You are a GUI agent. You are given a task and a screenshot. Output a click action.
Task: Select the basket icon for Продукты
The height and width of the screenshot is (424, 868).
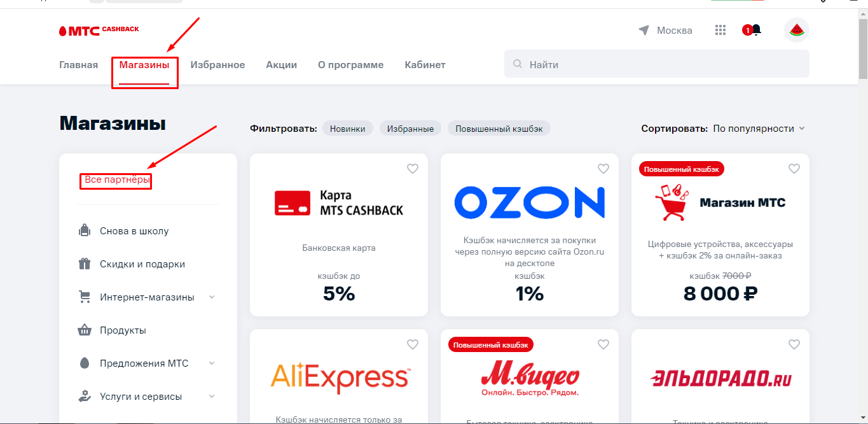pos(84,330)
